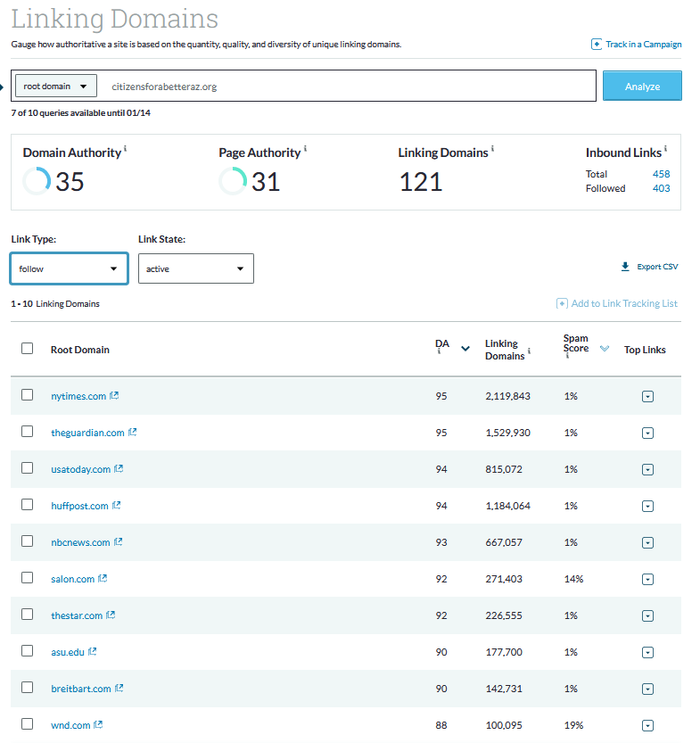Click the Add to Link Tracking List plus icon
700x743 pixels.
(x=562, y=303)
